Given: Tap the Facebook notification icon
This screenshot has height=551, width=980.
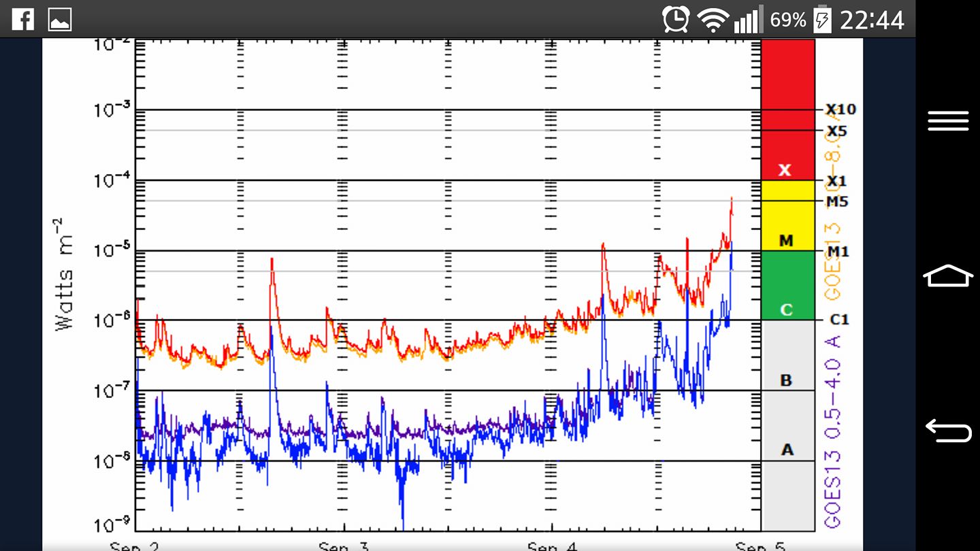Looking at the screenshot, I should (22, 20).
